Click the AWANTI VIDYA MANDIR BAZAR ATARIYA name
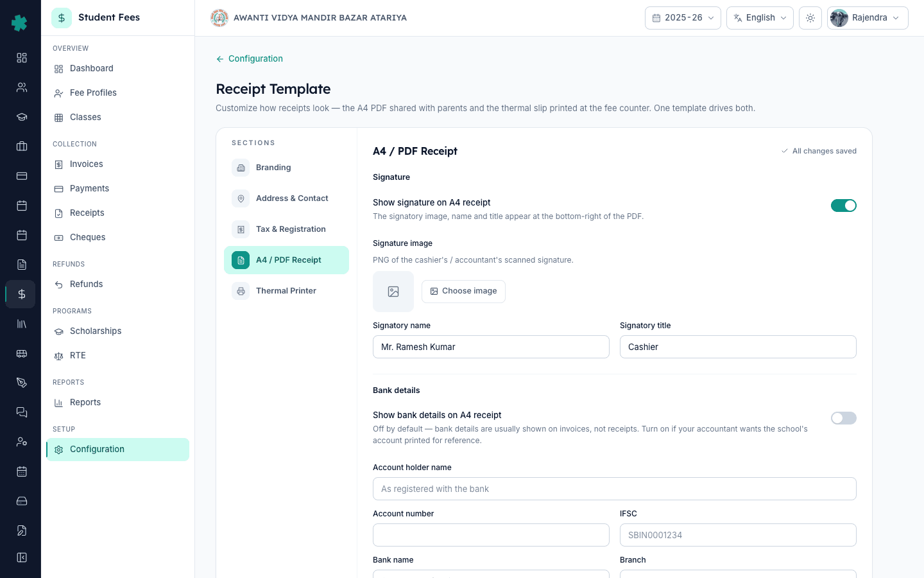This screenshot has width=924, height=578. (320, 18)
